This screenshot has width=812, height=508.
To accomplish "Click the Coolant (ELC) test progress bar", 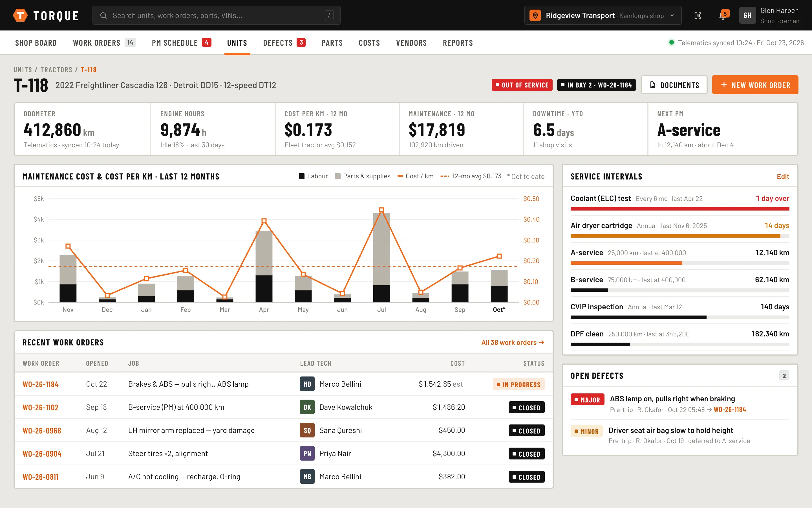I will [680, 209].
